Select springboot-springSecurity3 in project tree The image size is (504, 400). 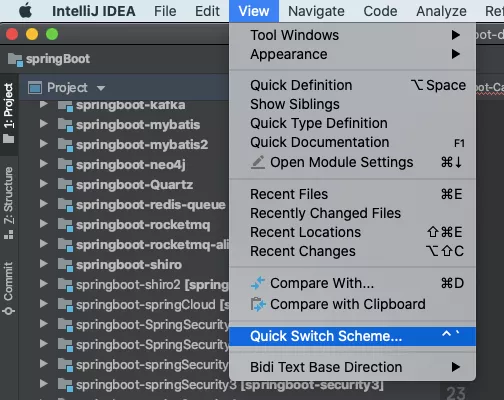click(230, 385)
